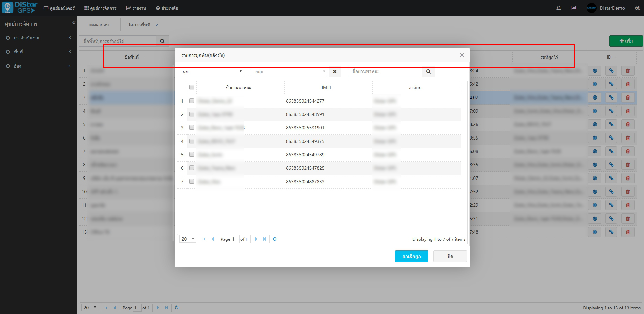The width and height of the screenshot is (644, 314).
Task: Open the DistarDemo user menu
Action: point(606,8)
